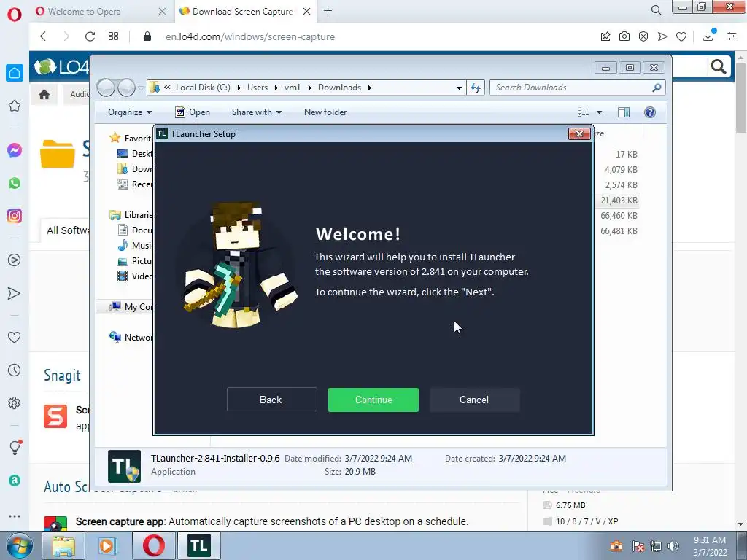This screenshot has height=560, width=747.
Task: Open My Flow in Opera sidebar
Action: [15, 293]
